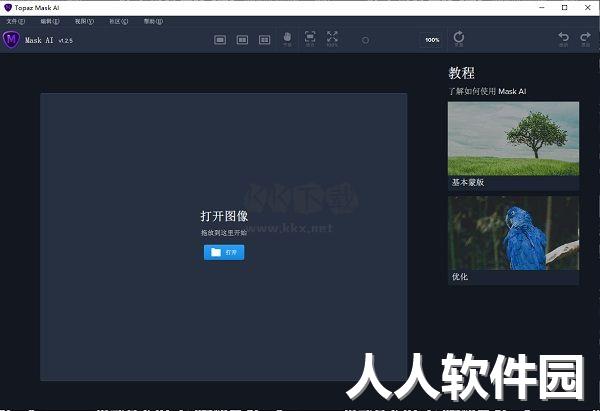
Task: Open the tree tutorial thumbnail
Action: 514,139
